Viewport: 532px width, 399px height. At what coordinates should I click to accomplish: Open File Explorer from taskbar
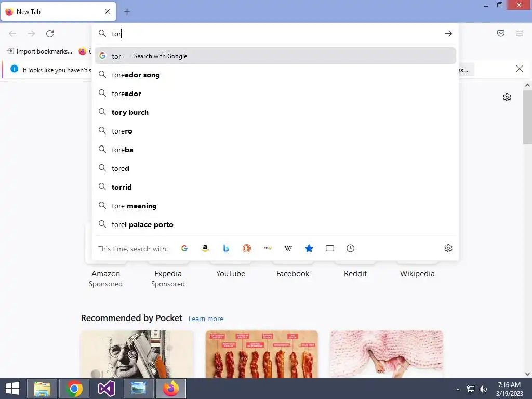pos(42,389)
